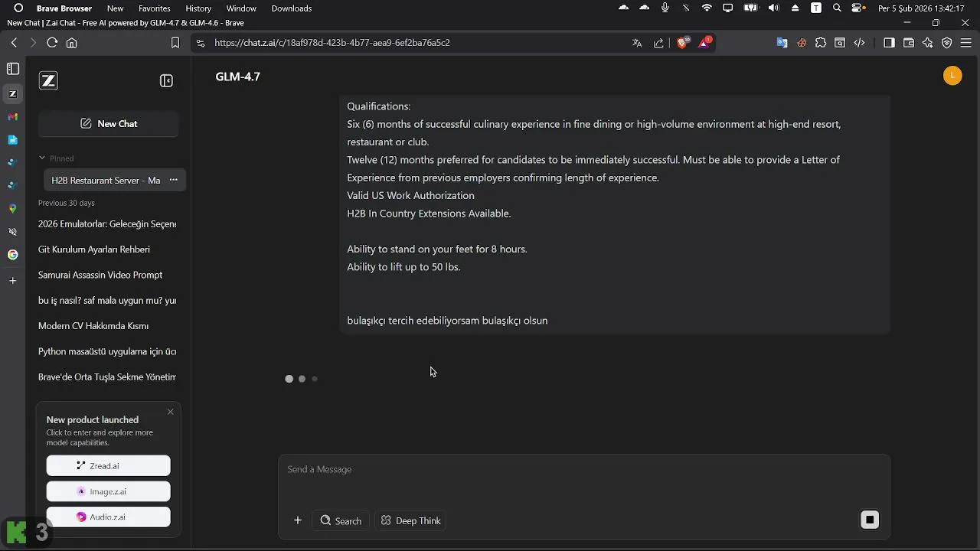Collapse the chat sidebar panel
980x551 pixels.
[166, 80]
